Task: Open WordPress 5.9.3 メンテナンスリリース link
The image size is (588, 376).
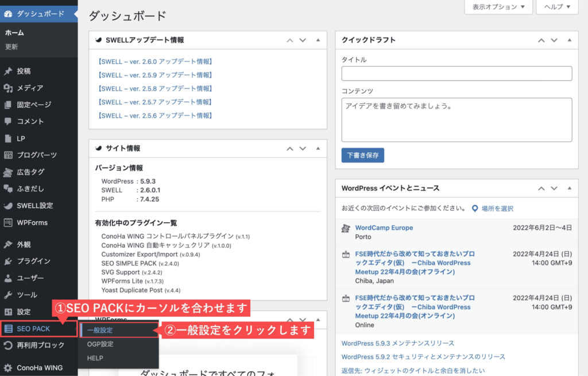Action: [397, 343]
